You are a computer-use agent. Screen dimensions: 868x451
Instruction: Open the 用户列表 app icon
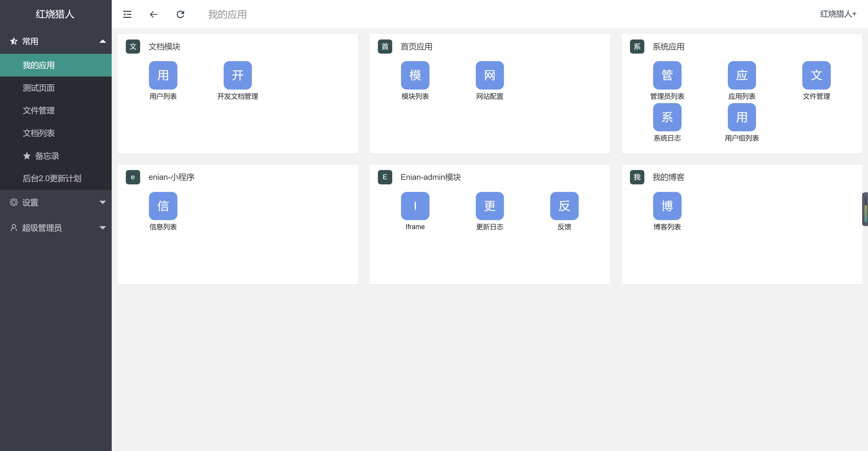pyautogui.click(x=163, y=75)
